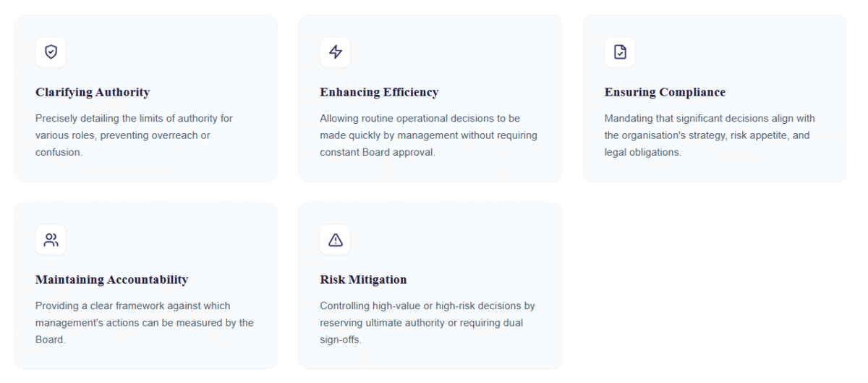Open the Ensuring Compliance heading
This screenshot has width=868, height=383.
click(x=665, y=92)
